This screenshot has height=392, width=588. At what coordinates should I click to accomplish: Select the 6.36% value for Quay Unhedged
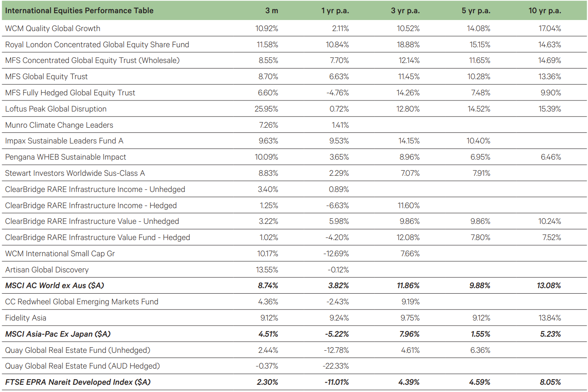480,350
